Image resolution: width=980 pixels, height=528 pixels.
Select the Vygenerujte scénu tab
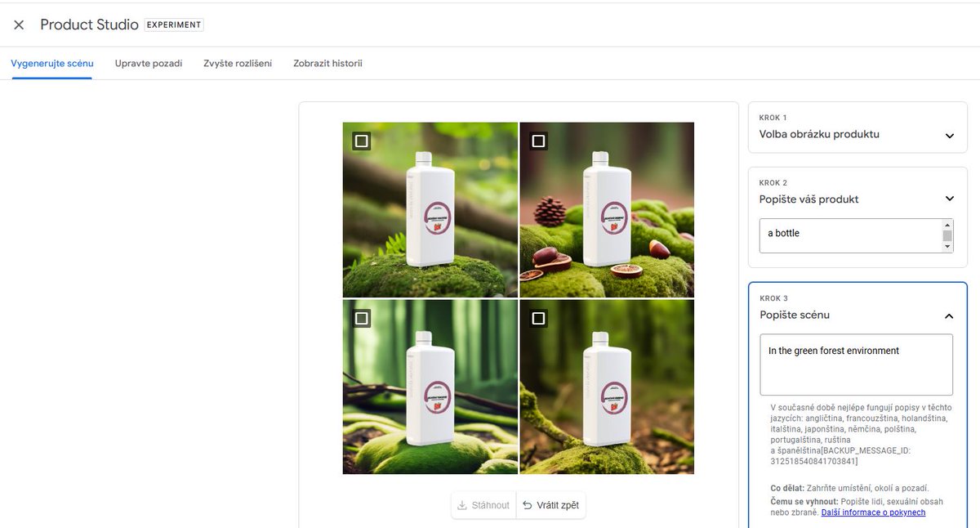pyautogui.click(x=51, y=63)
